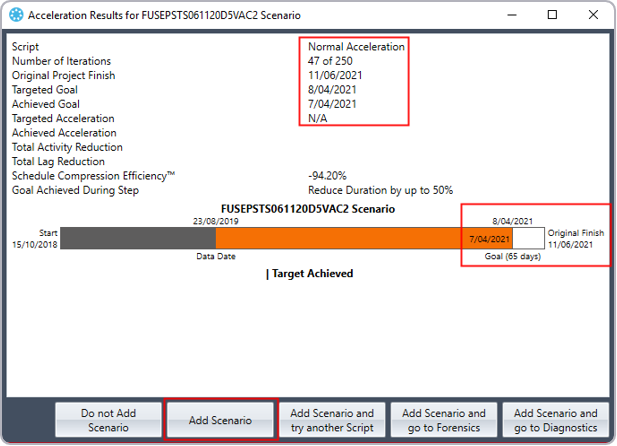Screen dimensions: 617x446
Task: Click the 'Achieved Acceleration' label
Action: [64, 133]
